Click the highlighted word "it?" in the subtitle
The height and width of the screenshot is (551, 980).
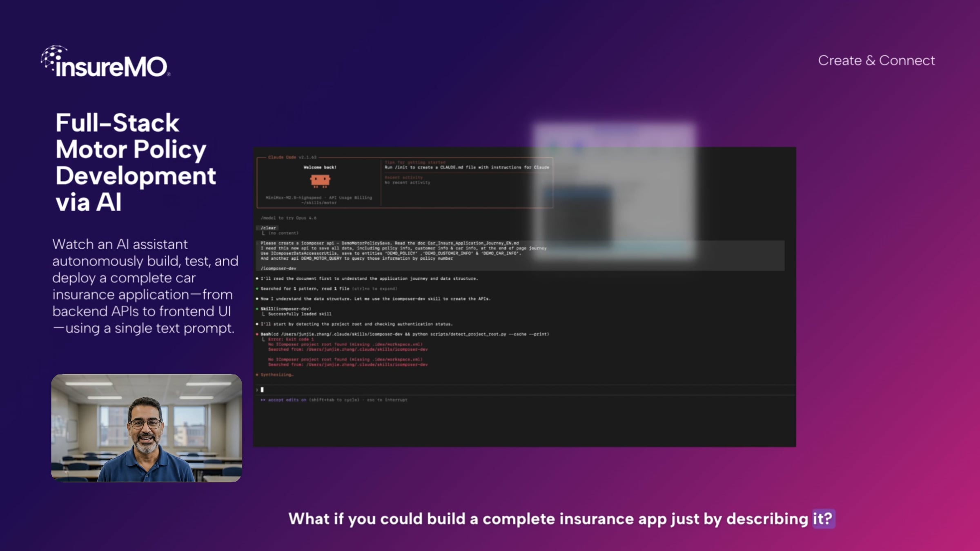click(x=823, y=519)
